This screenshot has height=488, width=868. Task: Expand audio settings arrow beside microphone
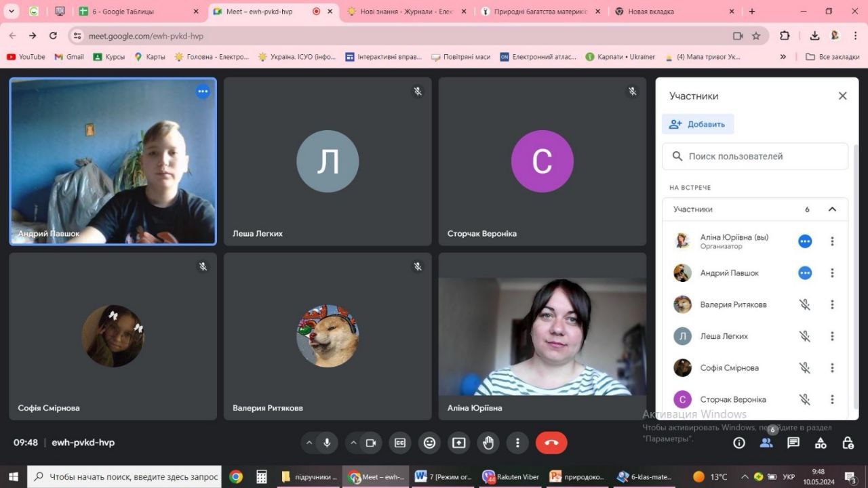pyautogui.click(x=309, y=443)
